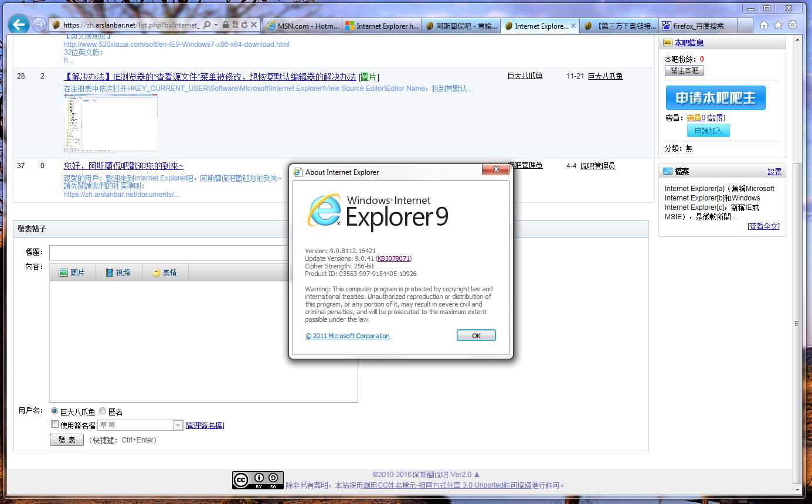Switch to the firefox_百度搜索 tab
Viewport: 812px width, 504px height.
[698, 26]
